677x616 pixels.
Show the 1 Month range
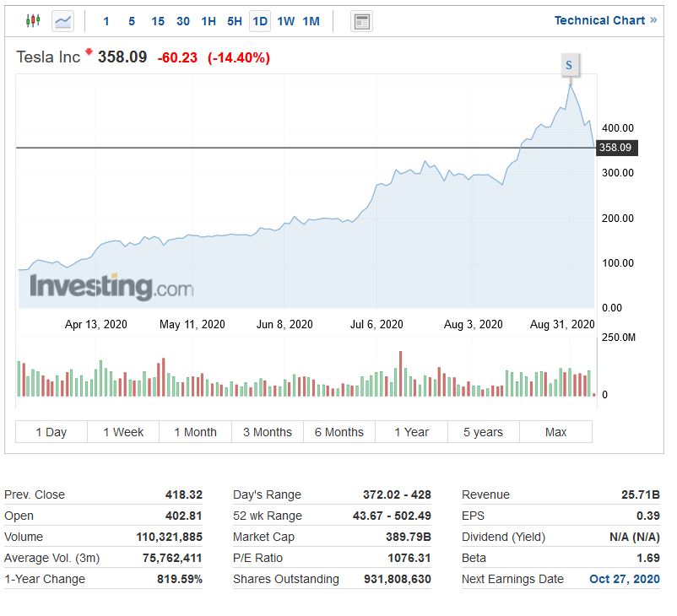[x=196, y=432]
